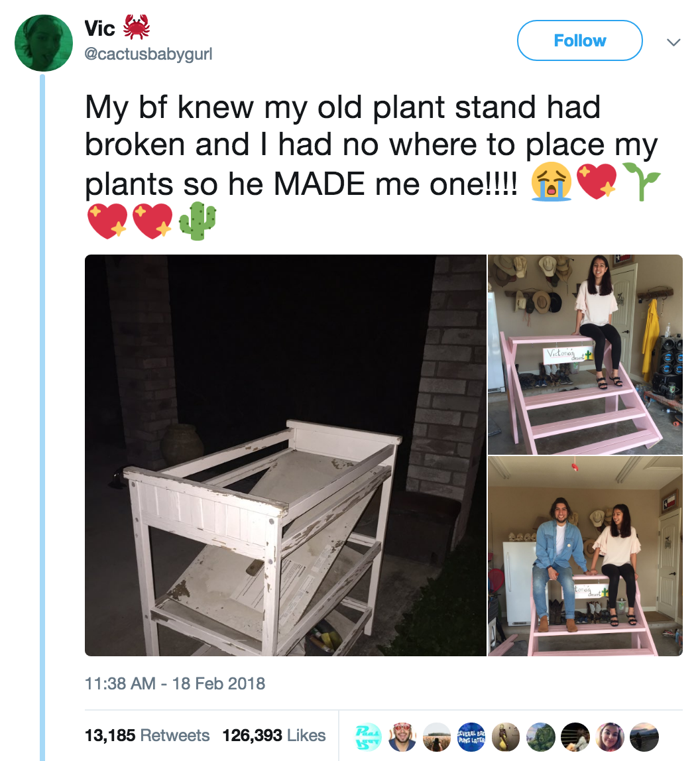Open the wheat field liker avatar
Screen dimensions: 700x761
tap(437, 737)
